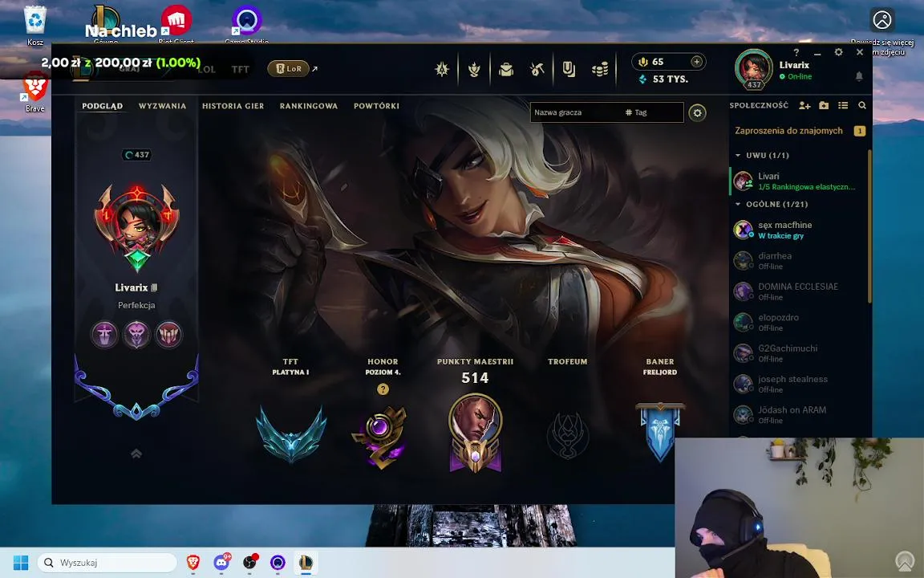Open profile settings gear next to search
The width and height of the screenshot is (924, 578).
[x=698, y=112]
